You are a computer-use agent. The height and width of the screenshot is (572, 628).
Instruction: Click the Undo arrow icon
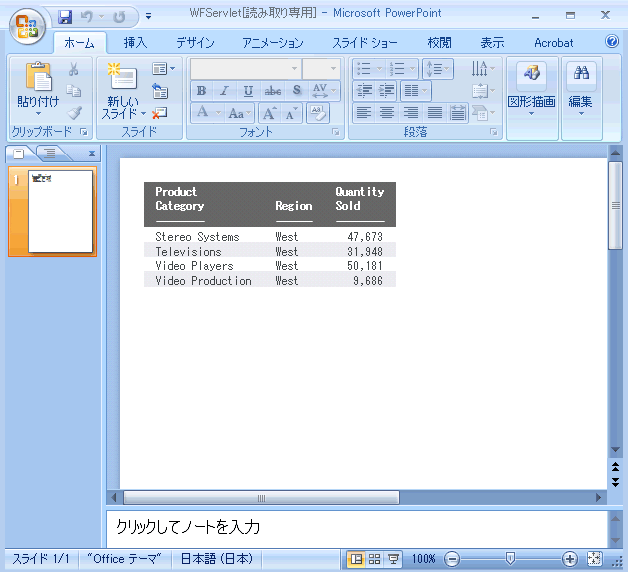coord(87,17)
